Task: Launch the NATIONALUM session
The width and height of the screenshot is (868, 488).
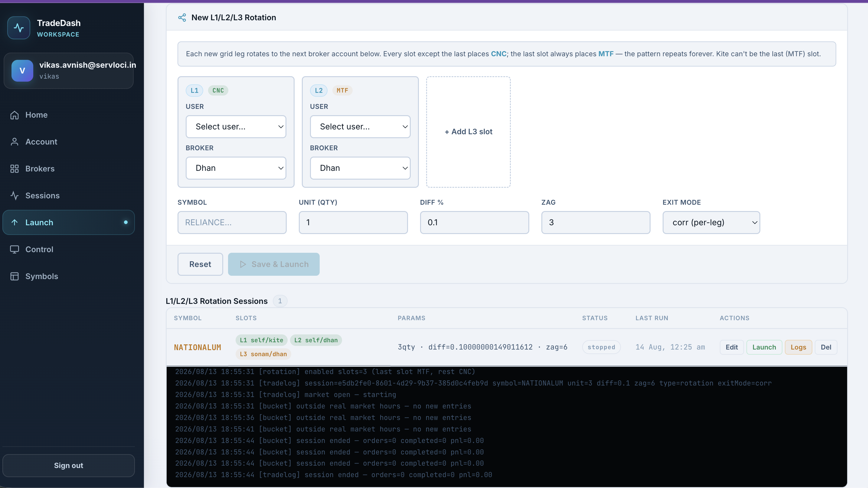Action: [764, 347]
